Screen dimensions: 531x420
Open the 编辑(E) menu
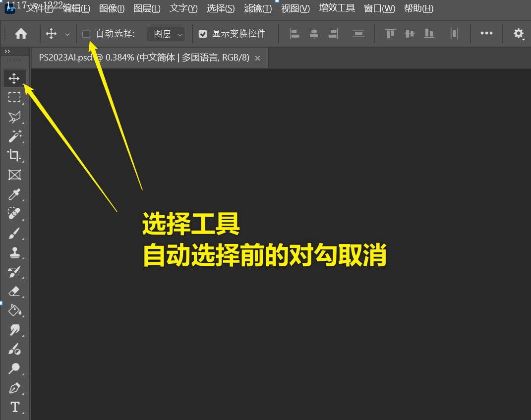(76, 8)
